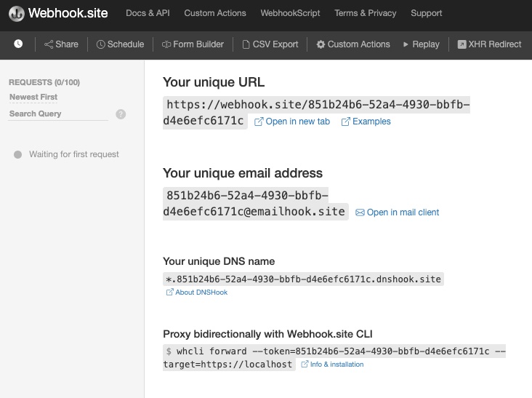This screenshot has height=398, width=532.
Task: Toggle the Newest First sort order
Action: [33, 97]
